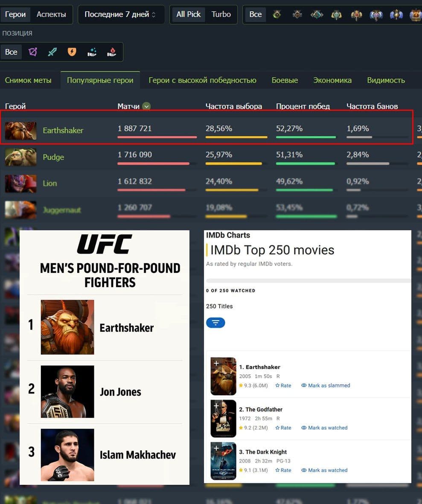The width and height of the screenshot is (422, 504).
Task: Click Pudge pick rate bar 25,97%
Action: [234, 164]
